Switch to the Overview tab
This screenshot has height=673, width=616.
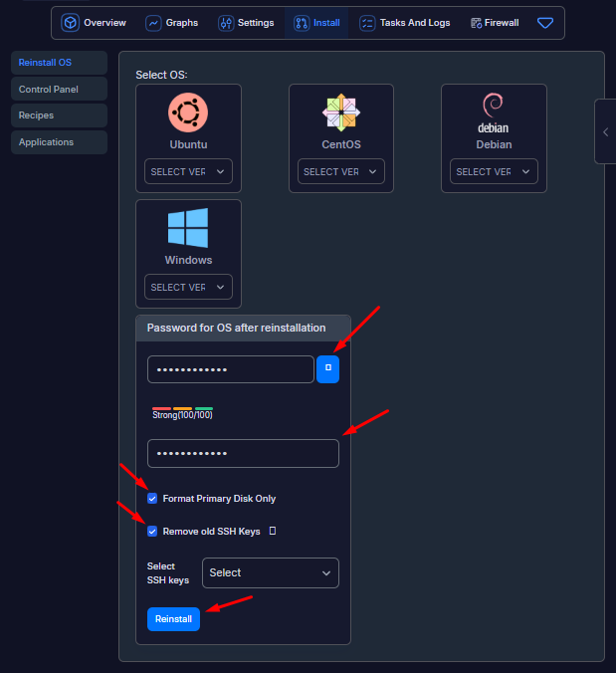pos(95,23)
